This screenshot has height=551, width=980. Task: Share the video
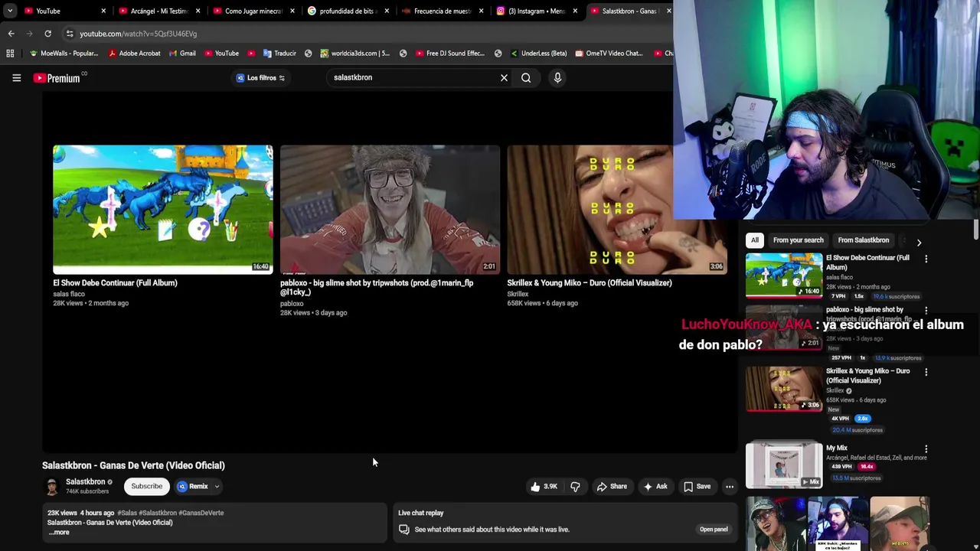click(x=612, y=487)
